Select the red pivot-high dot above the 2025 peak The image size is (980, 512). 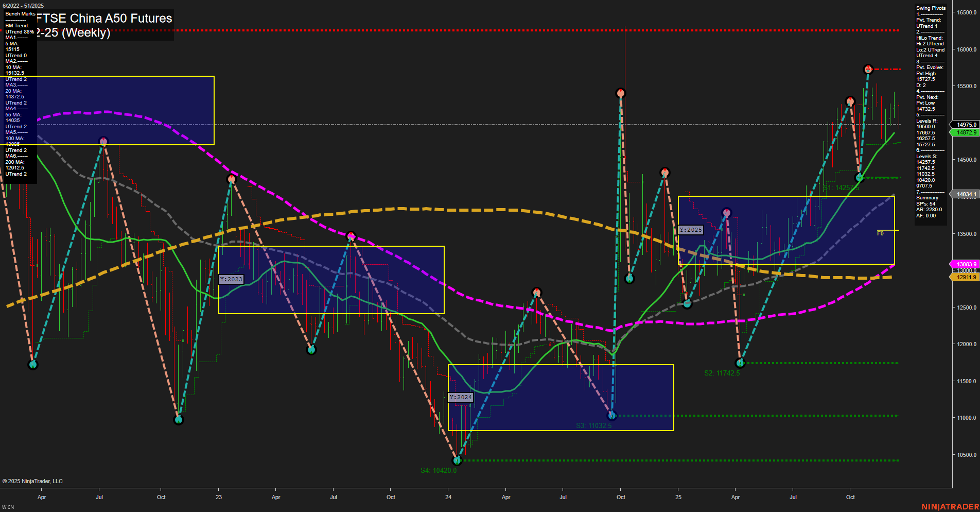[868, 68]
